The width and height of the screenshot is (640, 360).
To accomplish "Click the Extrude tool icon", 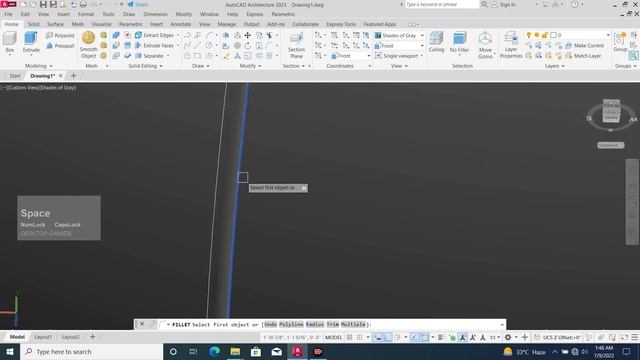I will [x=31, y=39].
